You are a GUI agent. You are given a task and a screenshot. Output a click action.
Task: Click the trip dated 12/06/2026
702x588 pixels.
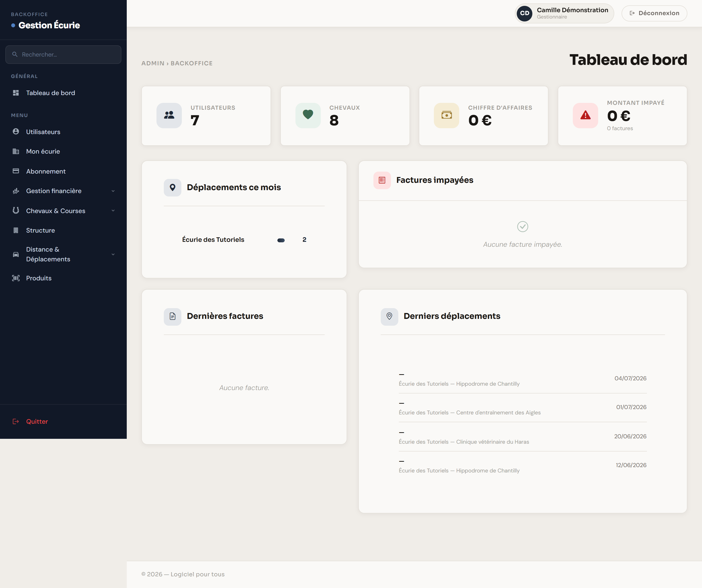click(523, 466)
